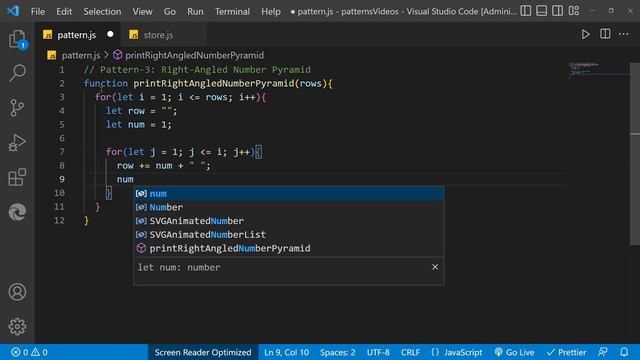Open notifications bell in status bar
Image resolution: width=640 pixels, height=360 pixels.
coord(624,352)
